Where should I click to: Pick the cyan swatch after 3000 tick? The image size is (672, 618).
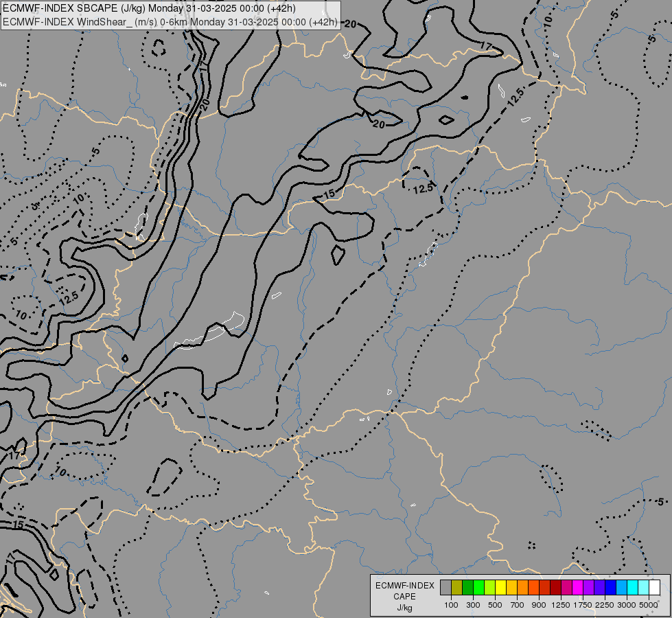(633, 588)
